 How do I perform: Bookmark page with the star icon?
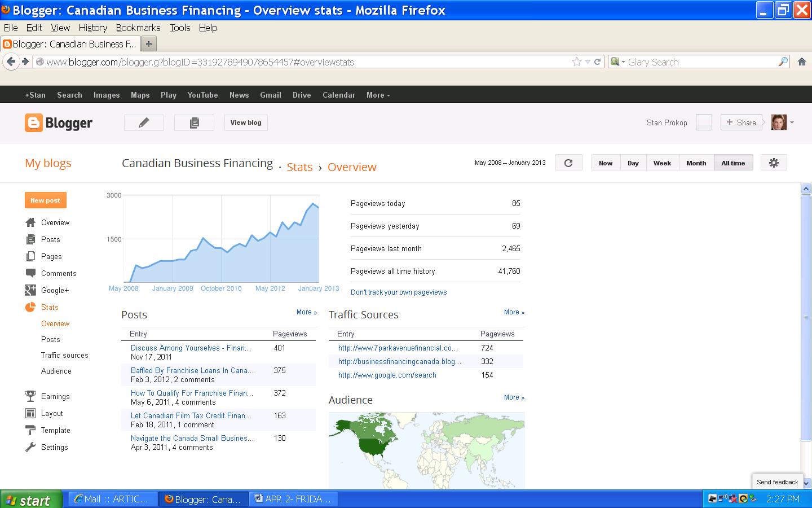576,62
